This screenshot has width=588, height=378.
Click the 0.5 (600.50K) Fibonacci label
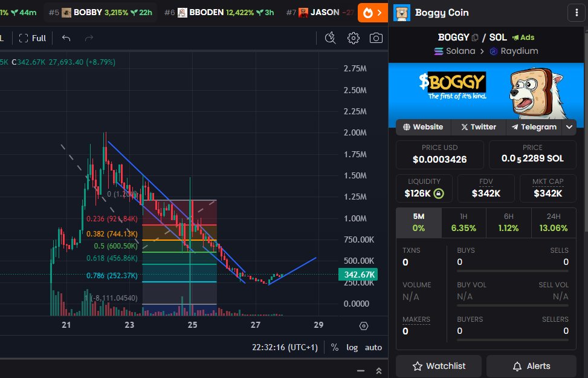[x=115, y=246]
